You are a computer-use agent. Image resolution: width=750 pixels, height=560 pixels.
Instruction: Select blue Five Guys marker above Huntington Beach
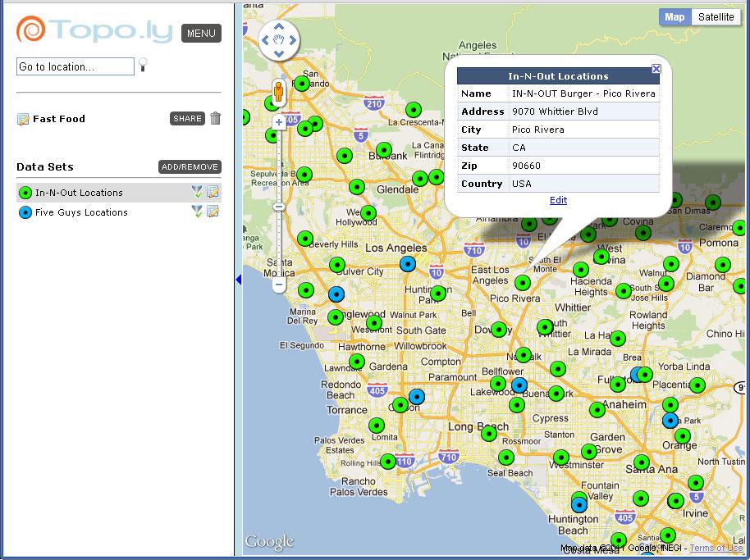579,504
